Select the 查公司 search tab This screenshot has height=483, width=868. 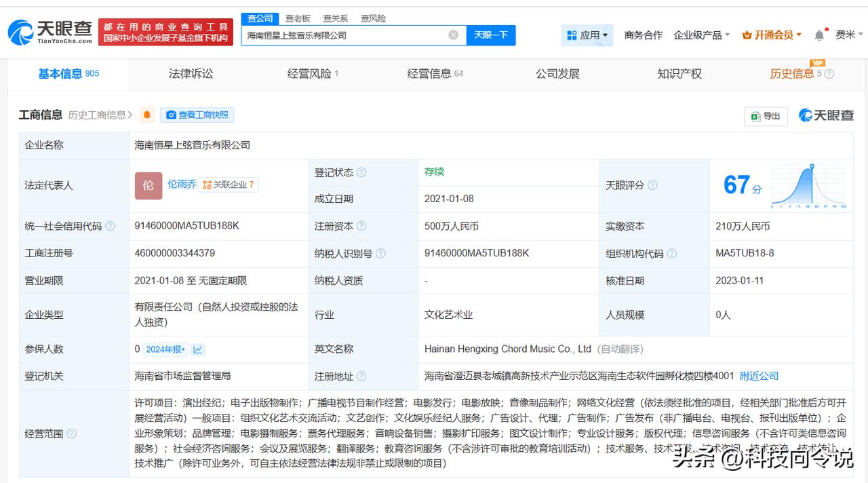point(260,18)
